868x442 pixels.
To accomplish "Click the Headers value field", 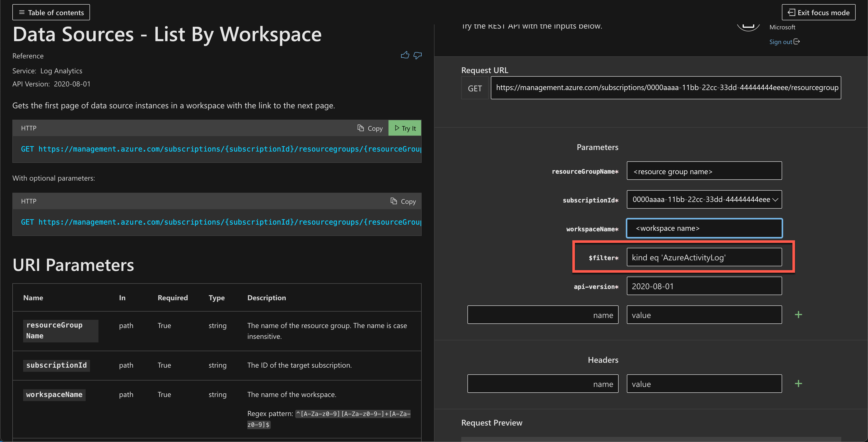I will pos(704,384).
